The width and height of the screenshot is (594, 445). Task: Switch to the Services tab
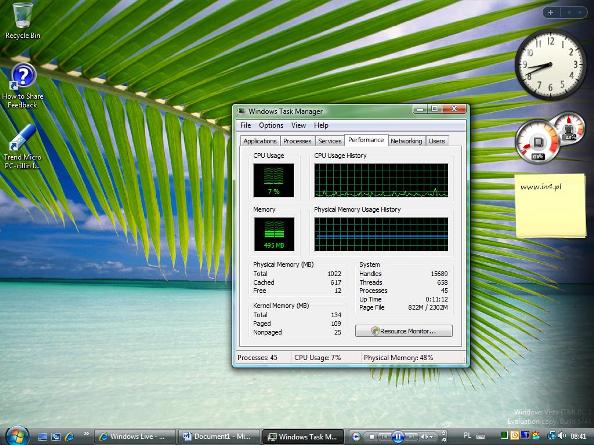click(x=330, y=141)
